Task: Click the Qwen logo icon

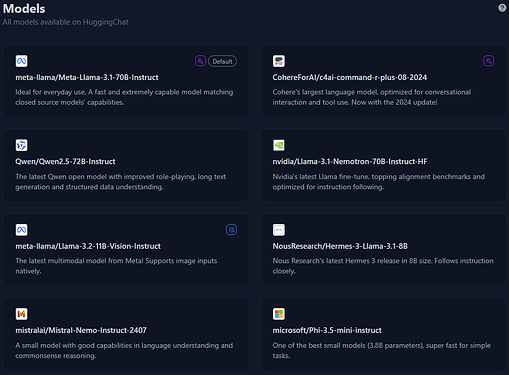Action: coord(22,145)
